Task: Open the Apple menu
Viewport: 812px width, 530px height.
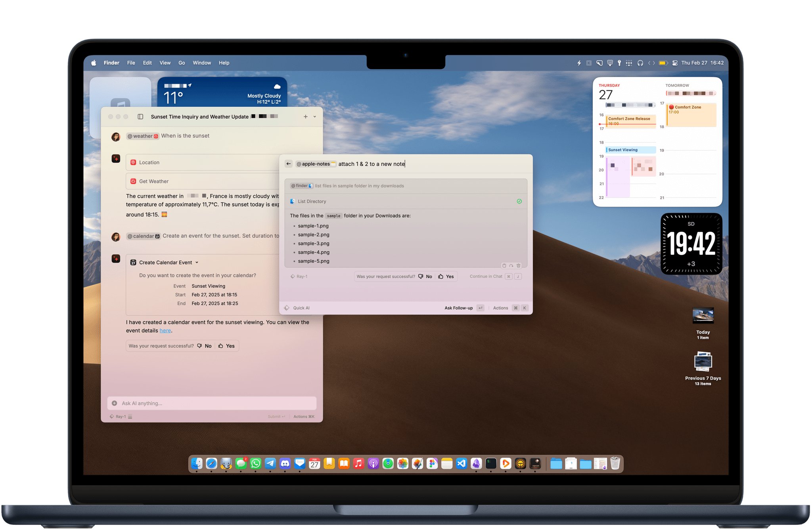Action: pyautogui.click(x=94, y=63)
